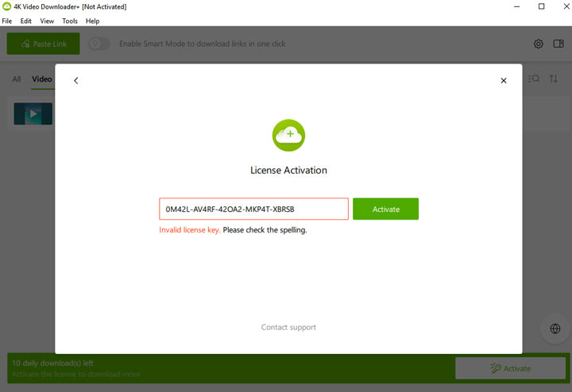
Task: Activate the entered license key
Action: click(x=385, y=209)
